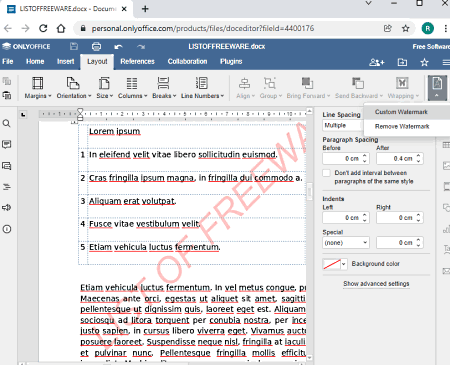Open the Columns dropdown
This screenshot has height=365, width=450.
132,88
